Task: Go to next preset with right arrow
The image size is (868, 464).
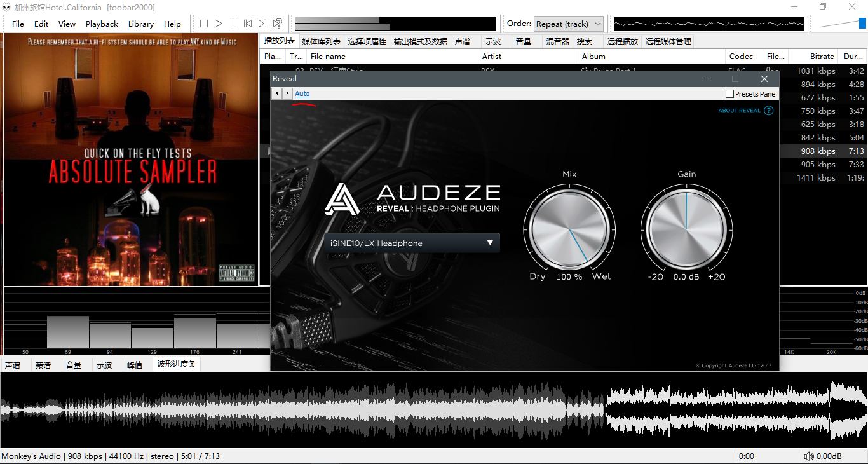Action: pyautogui.click(x=287, y=93)
